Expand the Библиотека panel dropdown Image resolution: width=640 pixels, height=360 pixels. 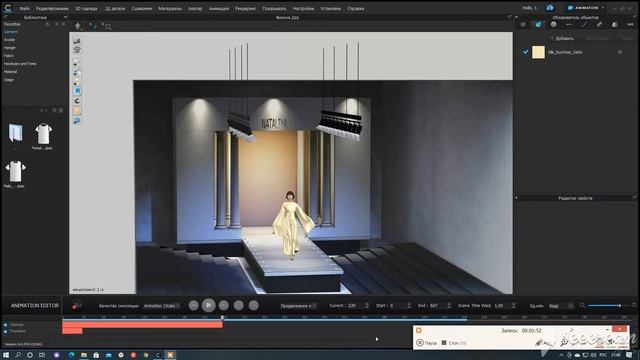65,18
